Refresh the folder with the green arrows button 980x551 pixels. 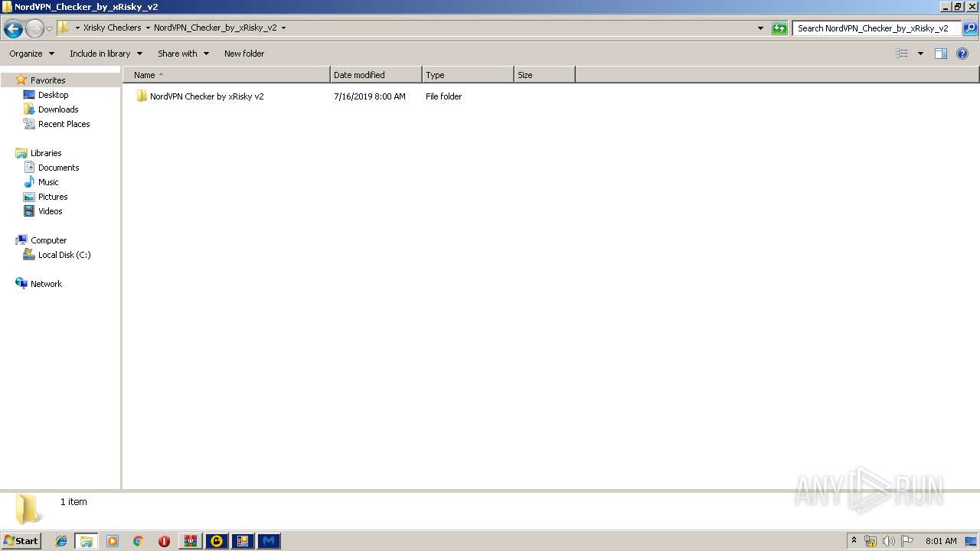click(779, 28)
